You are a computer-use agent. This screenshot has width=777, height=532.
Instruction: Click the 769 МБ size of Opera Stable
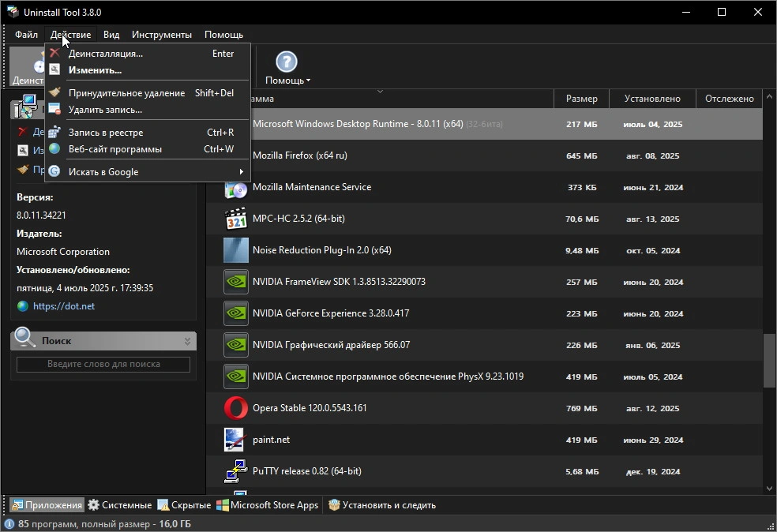(582, 409)
